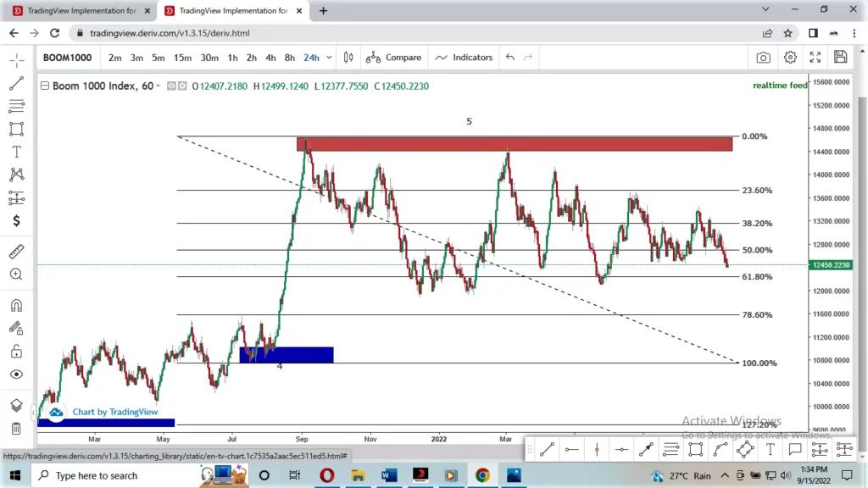The width and height of the screenshot is (868, 488).
Task: Select the Text annotation tool in left sidebar
Action: tap(17, 152)
